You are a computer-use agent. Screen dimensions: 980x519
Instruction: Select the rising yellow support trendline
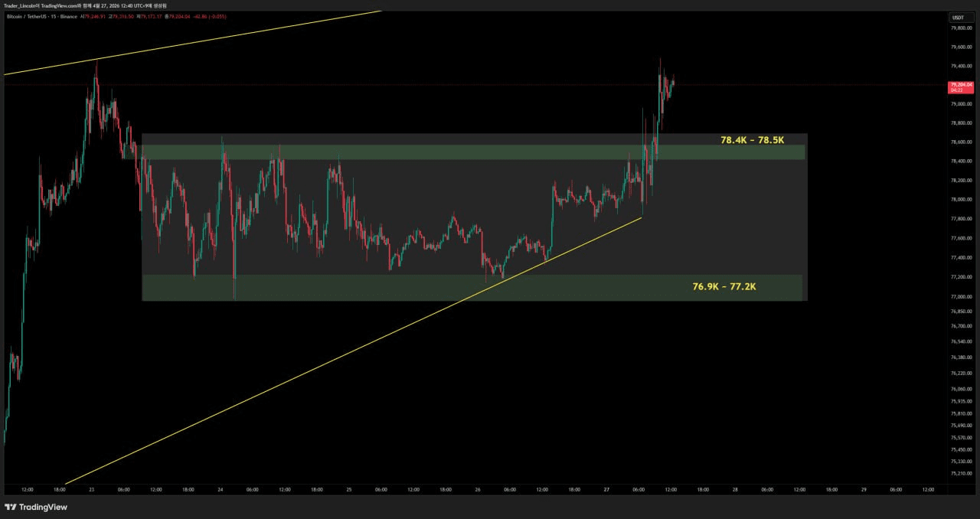click(x=352, y=352)
